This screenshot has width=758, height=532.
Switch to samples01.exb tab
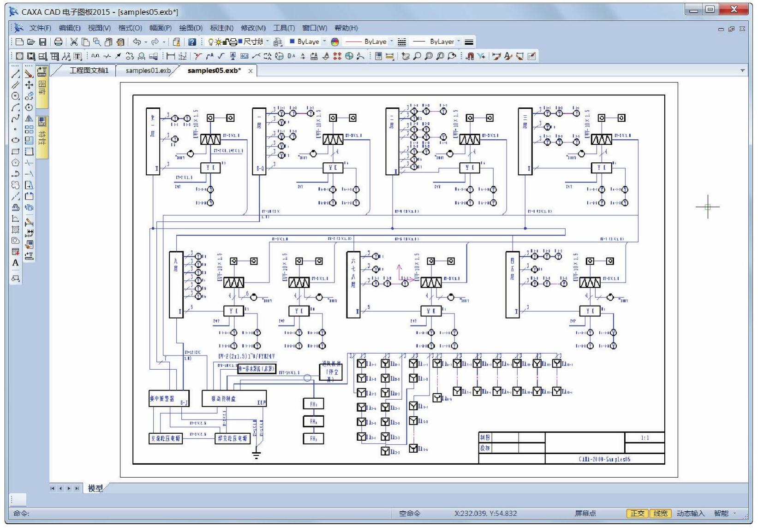click(148, 71)
